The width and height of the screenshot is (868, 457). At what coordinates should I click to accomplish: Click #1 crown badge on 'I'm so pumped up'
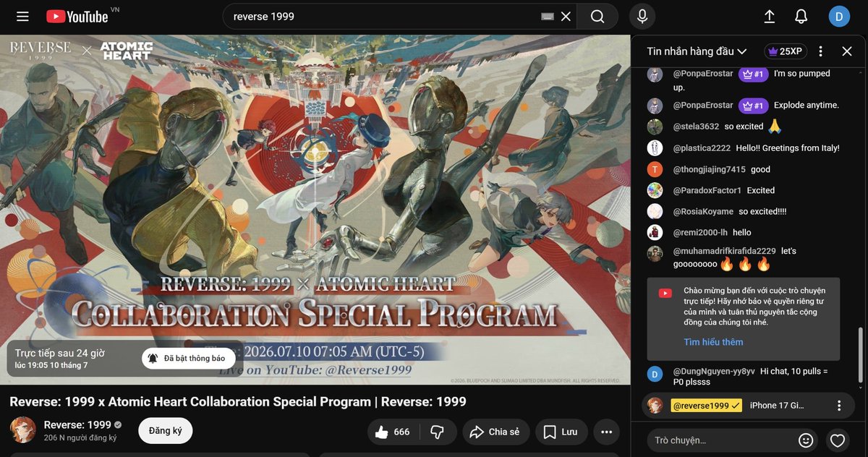pyautogui.click(x=753, y=74)
